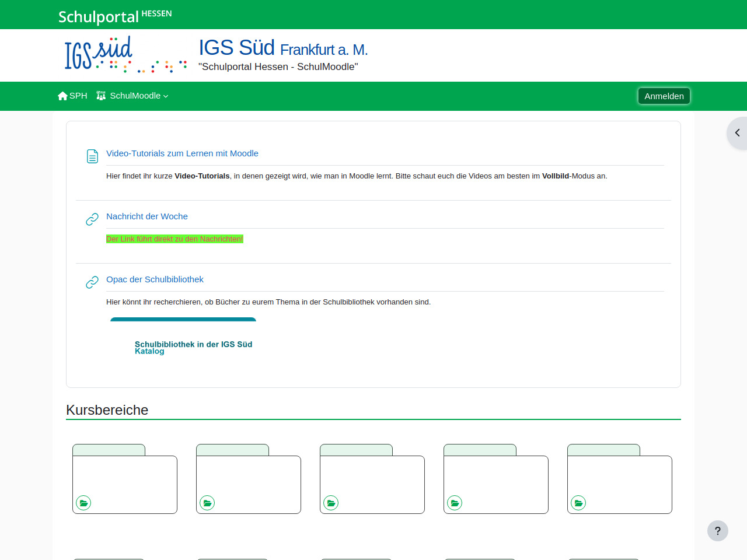
Task: Expand the SchulMoodle dropdown menu
Action: [133, 96]
